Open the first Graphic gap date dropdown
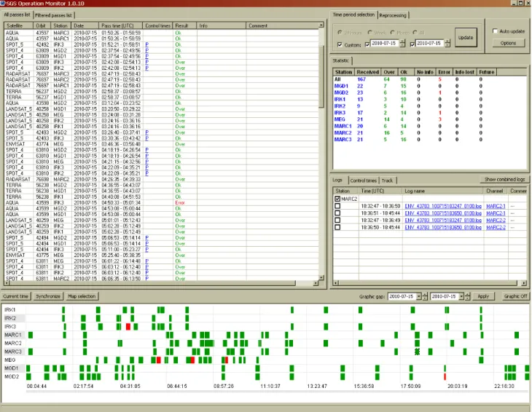This screenshot has width=532, height=412. pyautogui.click(x=419, y=296)
